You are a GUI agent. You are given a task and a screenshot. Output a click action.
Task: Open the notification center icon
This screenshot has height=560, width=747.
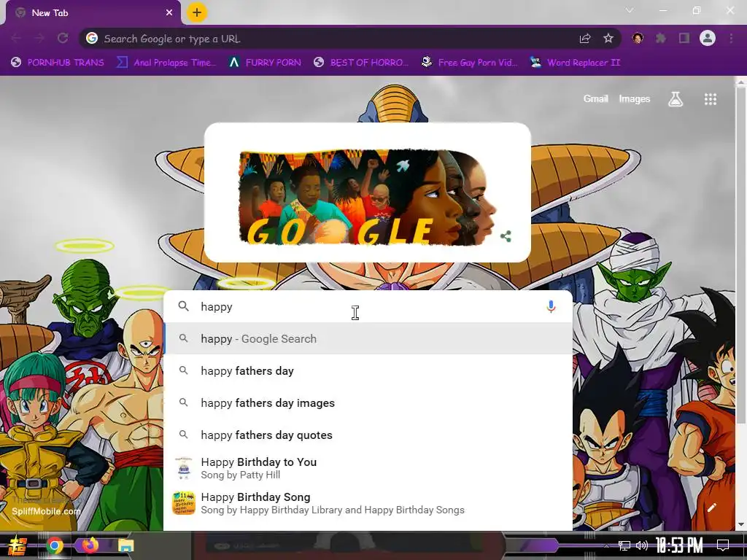(x=723, y=545)
